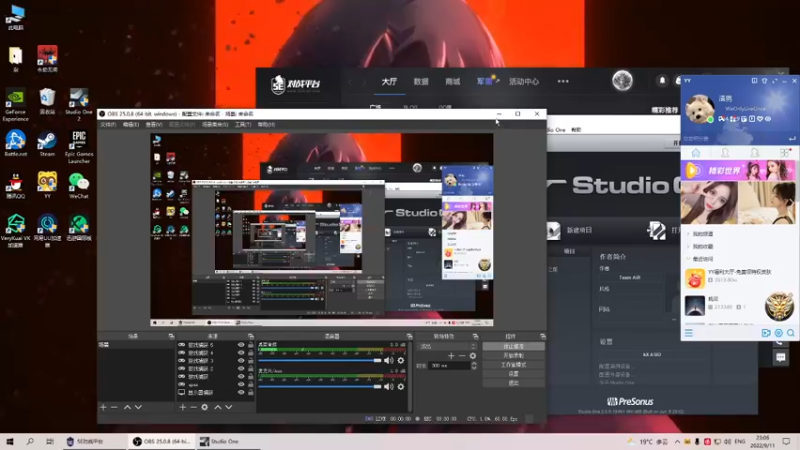Open the GeForce Experience desktop icon
This screenshot has width=800, height=450.
tap(15, 106)
